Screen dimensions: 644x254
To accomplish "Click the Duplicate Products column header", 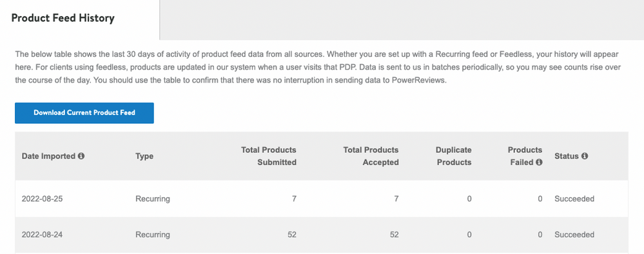I will [454, 156].
